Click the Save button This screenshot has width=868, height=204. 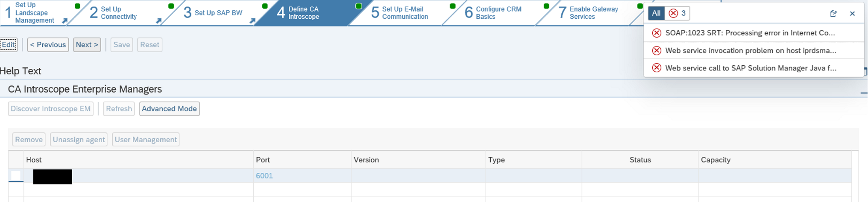pyautogui.click(x=122, y=45)
